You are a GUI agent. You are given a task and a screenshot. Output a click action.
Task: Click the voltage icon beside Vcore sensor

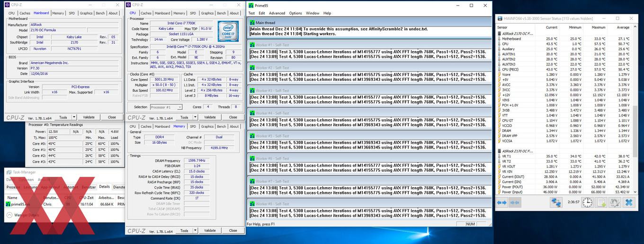499,74
